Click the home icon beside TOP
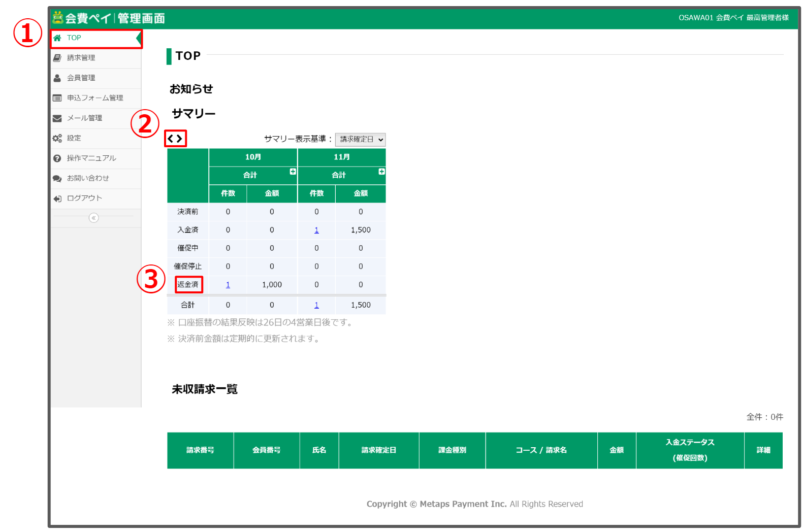The height and width of the screenshot is (532, 803). 57,38
